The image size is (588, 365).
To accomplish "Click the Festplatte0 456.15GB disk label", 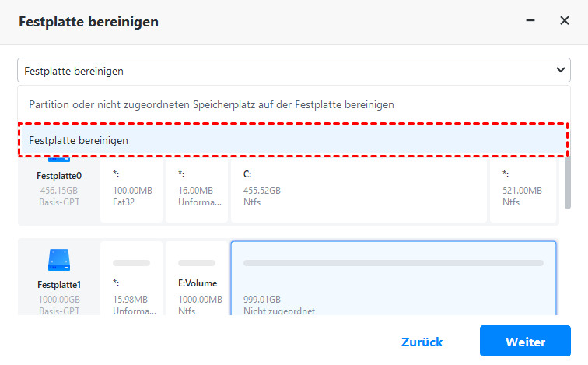I will click(x=59, y=189).
